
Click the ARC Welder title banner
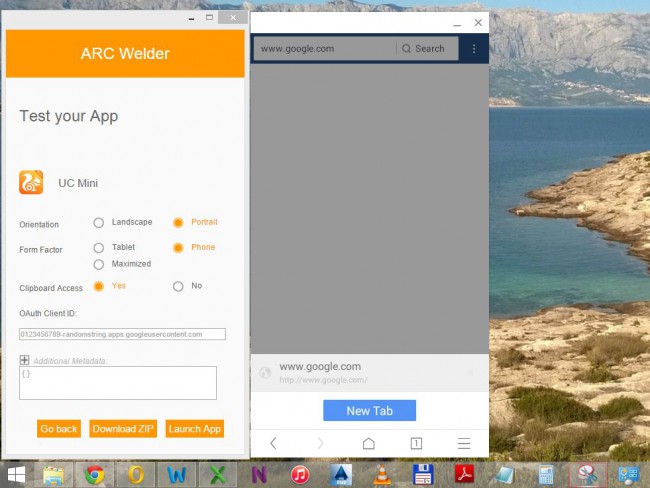tap(125, 53)
